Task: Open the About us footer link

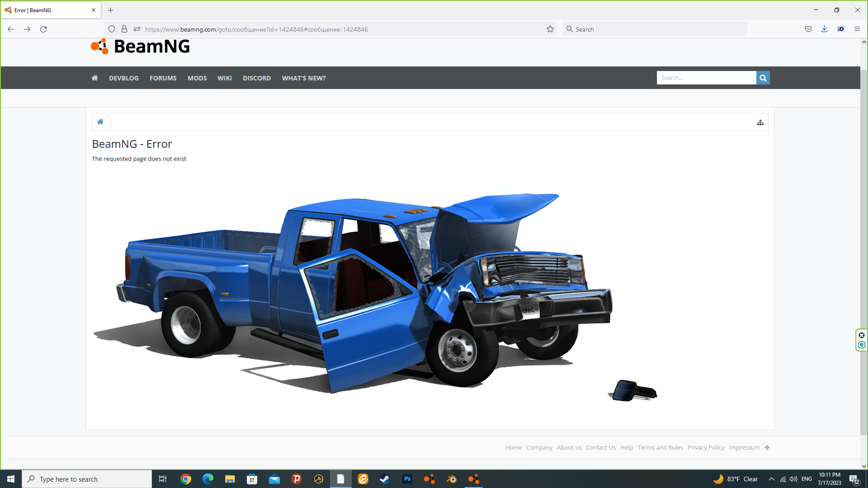Action: [569, 447]
